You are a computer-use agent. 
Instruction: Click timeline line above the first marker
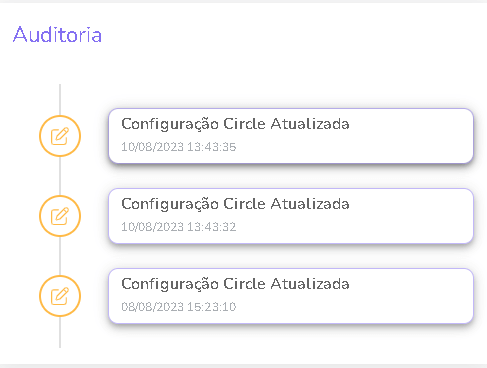[60, 100]
